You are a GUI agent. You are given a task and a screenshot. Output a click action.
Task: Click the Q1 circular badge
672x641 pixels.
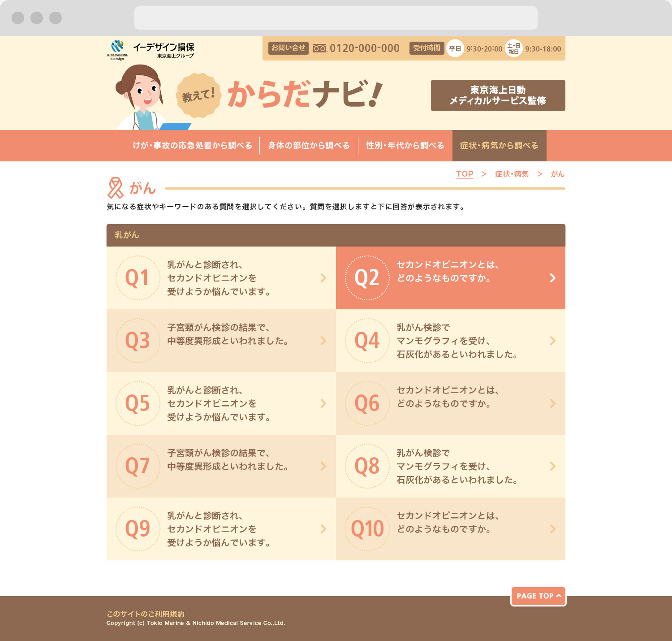138,278
